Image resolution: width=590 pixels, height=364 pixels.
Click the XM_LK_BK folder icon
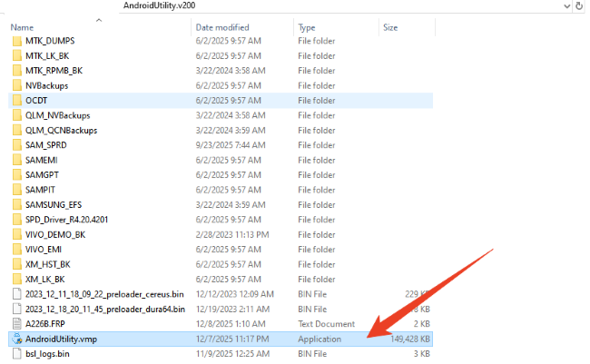tap(17, 280)
